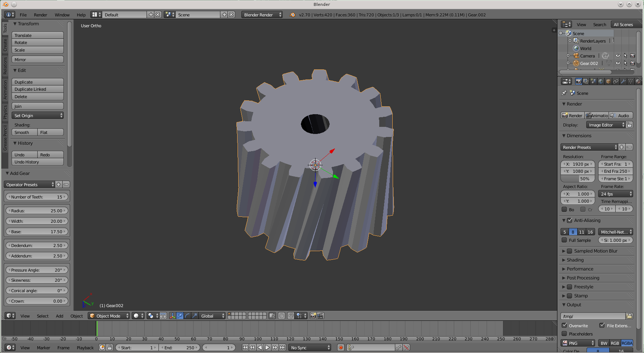Viewport: 644px width, 353px height.
Task: Open the File menu
Action: coord(23,15)
